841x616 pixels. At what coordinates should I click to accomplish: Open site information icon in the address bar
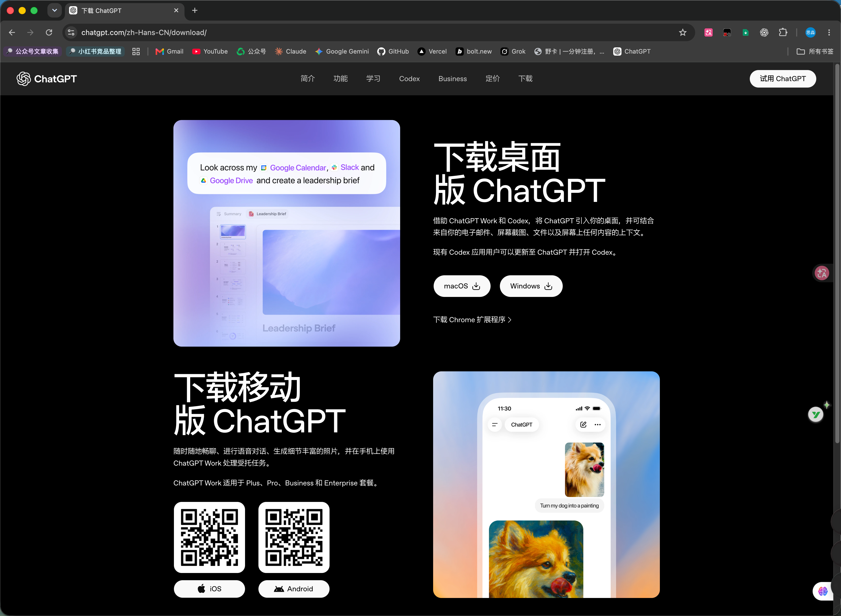click(71, 32)
